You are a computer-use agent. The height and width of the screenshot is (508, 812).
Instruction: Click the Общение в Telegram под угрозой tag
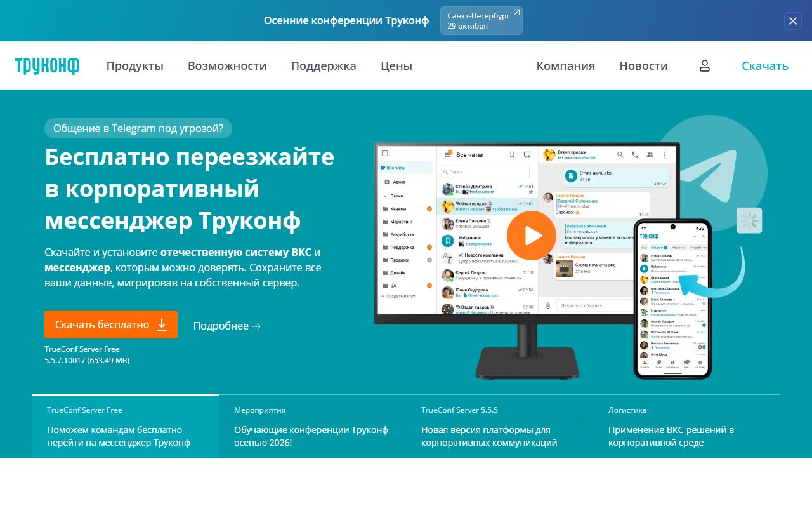coord(138,128)
